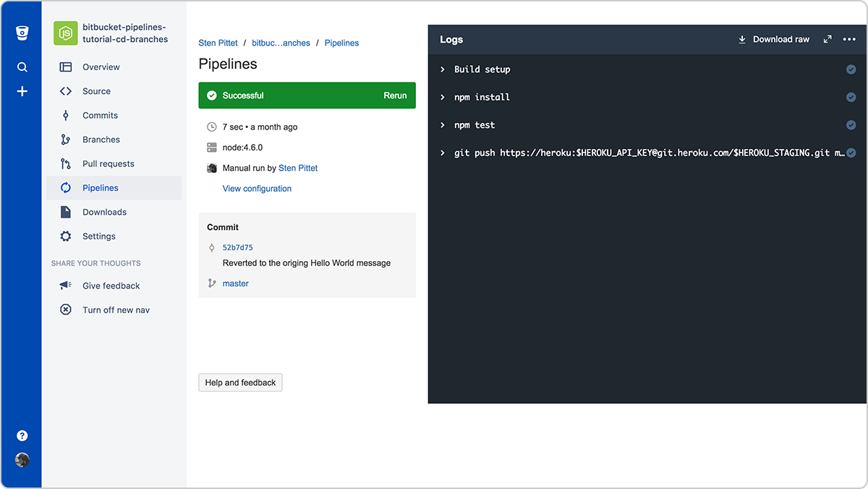Go to the Downloads section
Viewport: 868px width, 489px height.
click(x=105, y=212)
